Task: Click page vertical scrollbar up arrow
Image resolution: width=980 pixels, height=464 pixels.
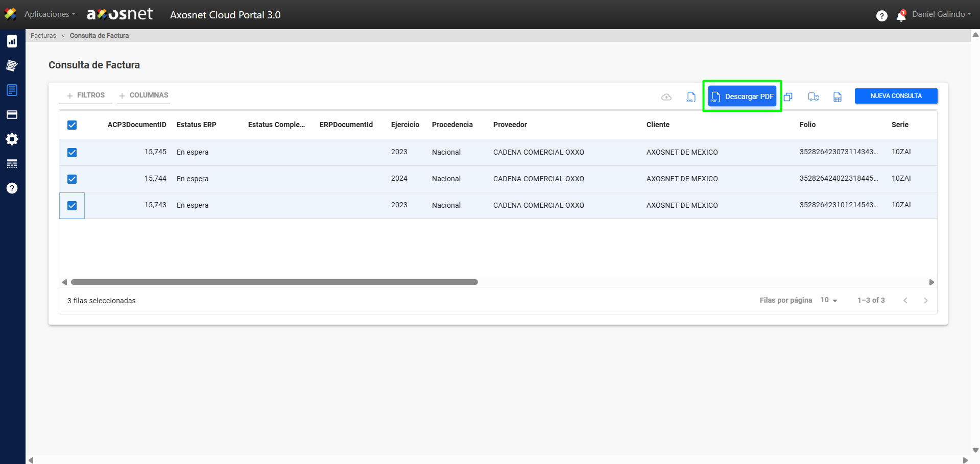Action: [975, 35]
